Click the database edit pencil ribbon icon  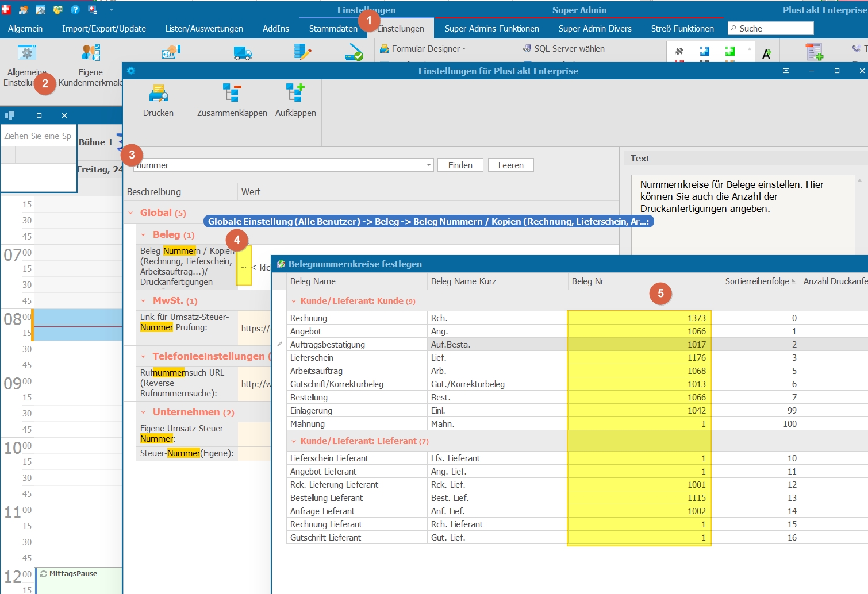coord(302,52)
